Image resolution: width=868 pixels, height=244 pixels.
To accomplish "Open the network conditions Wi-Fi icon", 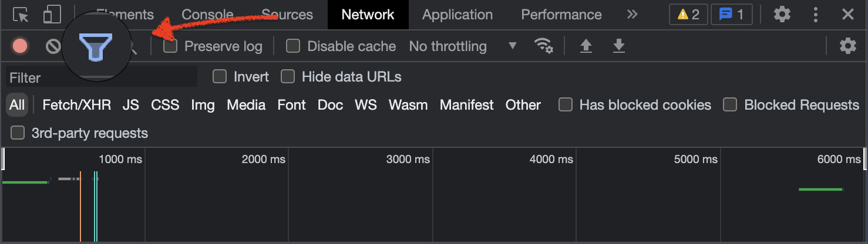I will (543, 46).
